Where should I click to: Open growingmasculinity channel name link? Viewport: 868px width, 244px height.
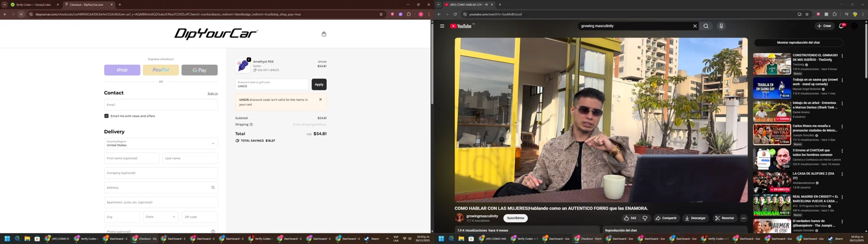click(482, 216)
